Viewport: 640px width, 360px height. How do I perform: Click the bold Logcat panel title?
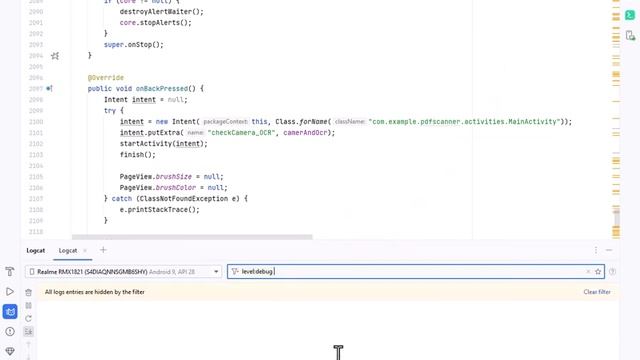coord(36,251)
